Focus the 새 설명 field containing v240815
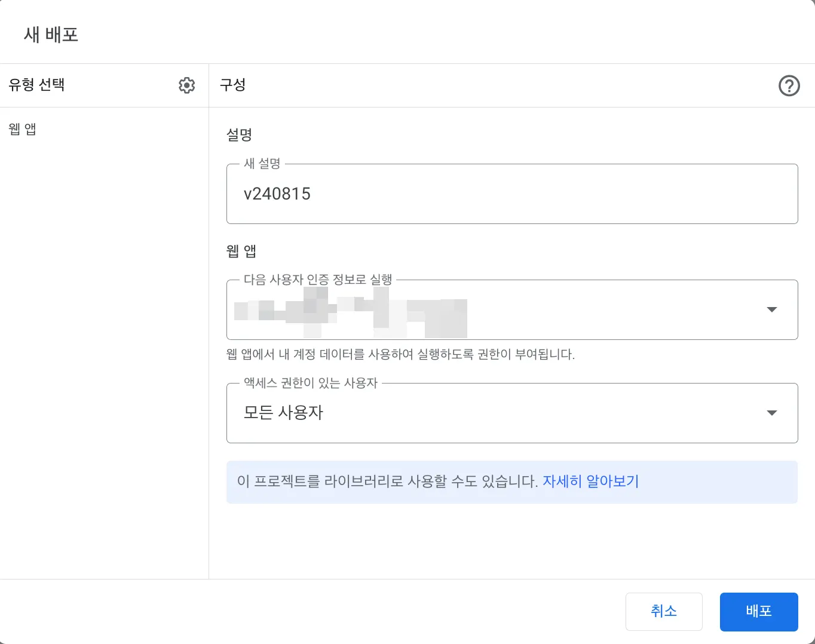This screenshot has height=644, width=815. tap(511, 194)
